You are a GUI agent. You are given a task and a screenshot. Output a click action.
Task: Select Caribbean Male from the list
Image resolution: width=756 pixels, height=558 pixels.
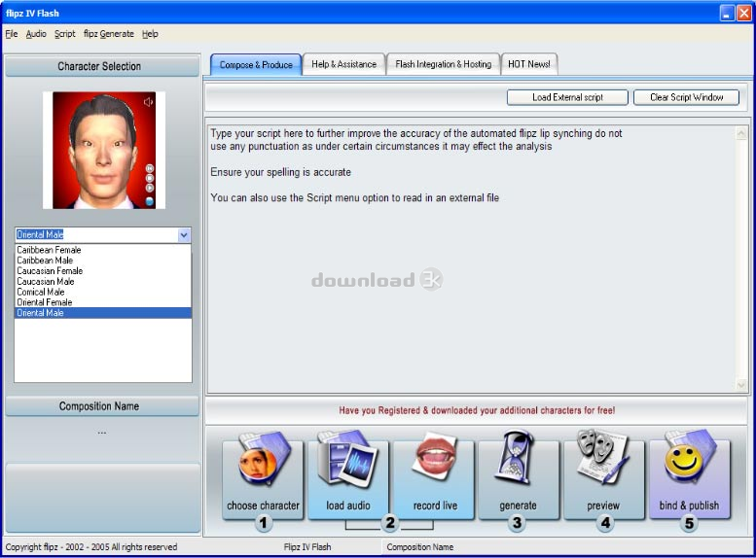point(103,261)
